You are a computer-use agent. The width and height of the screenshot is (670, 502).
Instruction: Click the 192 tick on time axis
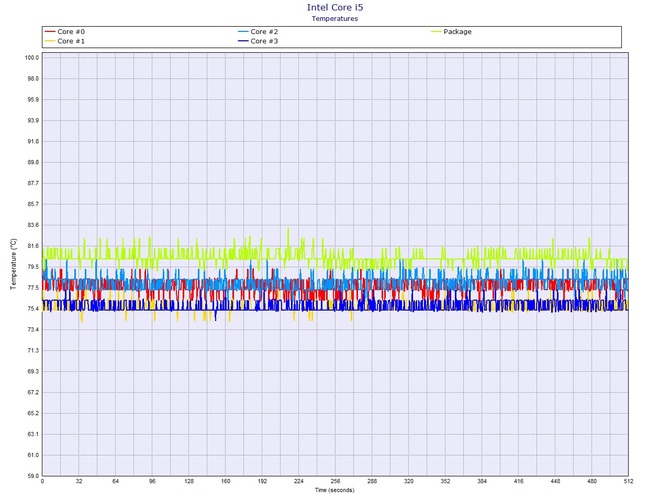(x=262, y=481)
